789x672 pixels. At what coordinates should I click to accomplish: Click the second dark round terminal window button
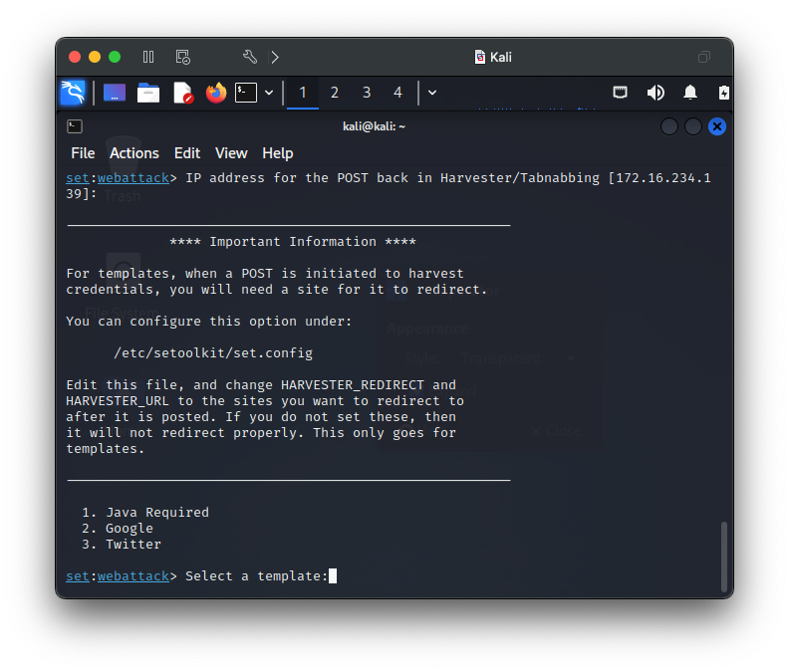(x=693, y=126)
